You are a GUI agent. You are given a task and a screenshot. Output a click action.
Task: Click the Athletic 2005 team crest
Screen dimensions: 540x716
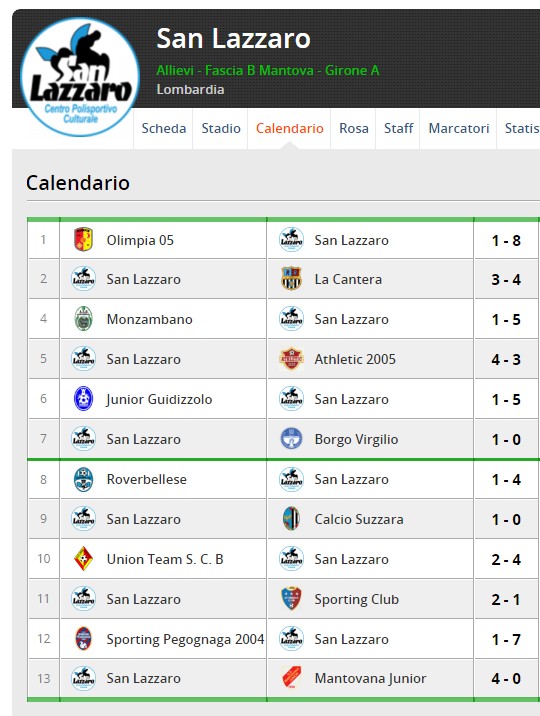291,359
